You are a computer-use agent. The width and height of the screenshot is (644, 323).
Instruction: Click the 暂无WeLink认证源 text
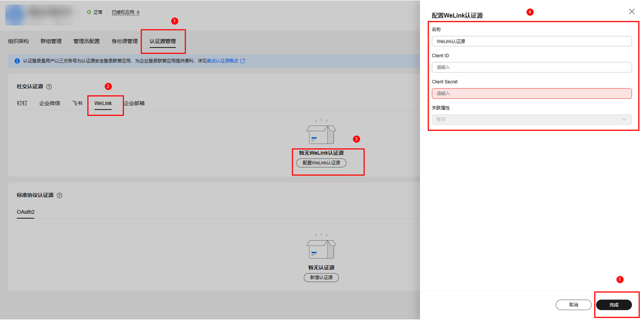pos(321,153)
